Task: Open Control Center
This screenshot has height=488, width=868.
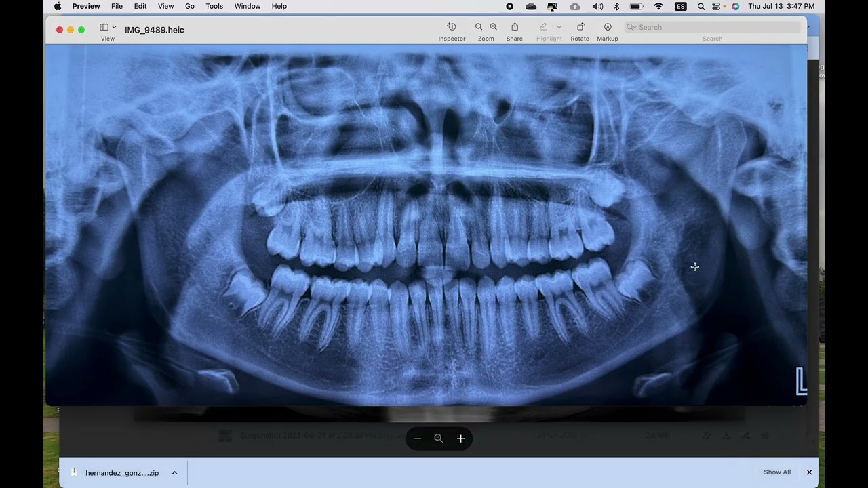Action: [x=717, y=6]
